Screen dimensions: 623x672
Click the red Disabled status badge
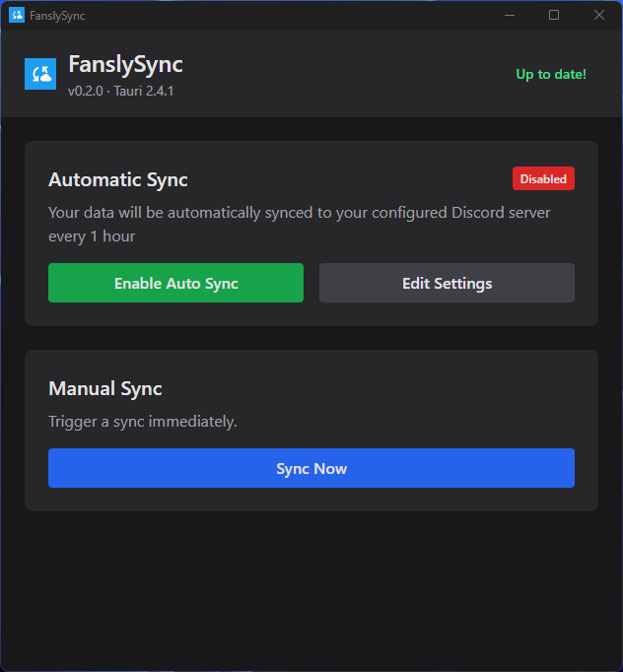coord(543,178)
